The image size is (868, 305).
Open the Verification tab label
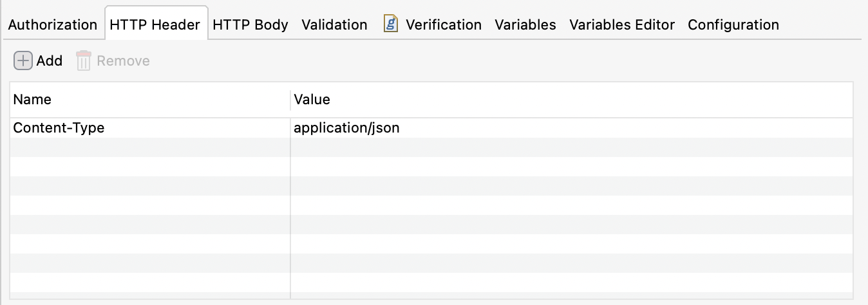pos(443,25)
